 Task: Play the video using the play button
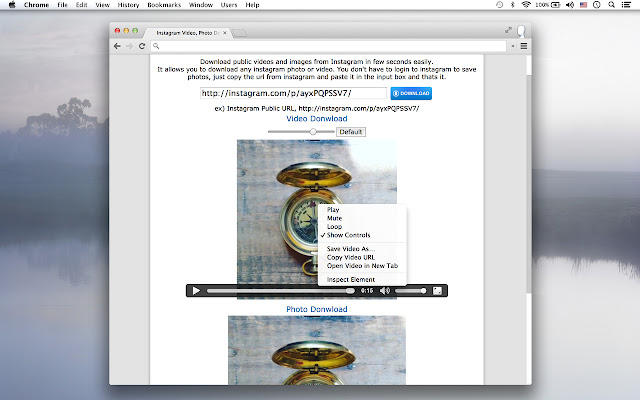click(196, 291)
